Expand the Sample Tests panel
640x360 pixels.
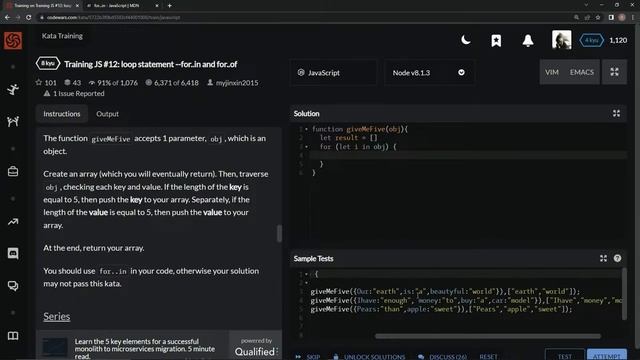tap(603, 258)
